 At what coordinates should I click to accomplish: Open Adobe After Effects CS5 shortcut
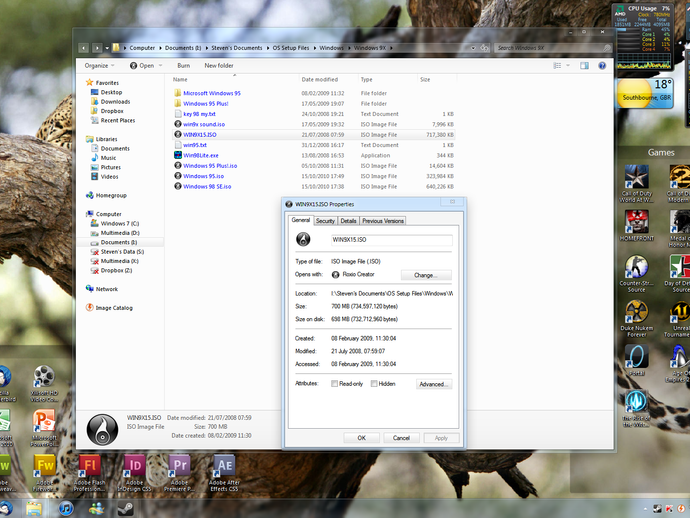coord(224,473)
